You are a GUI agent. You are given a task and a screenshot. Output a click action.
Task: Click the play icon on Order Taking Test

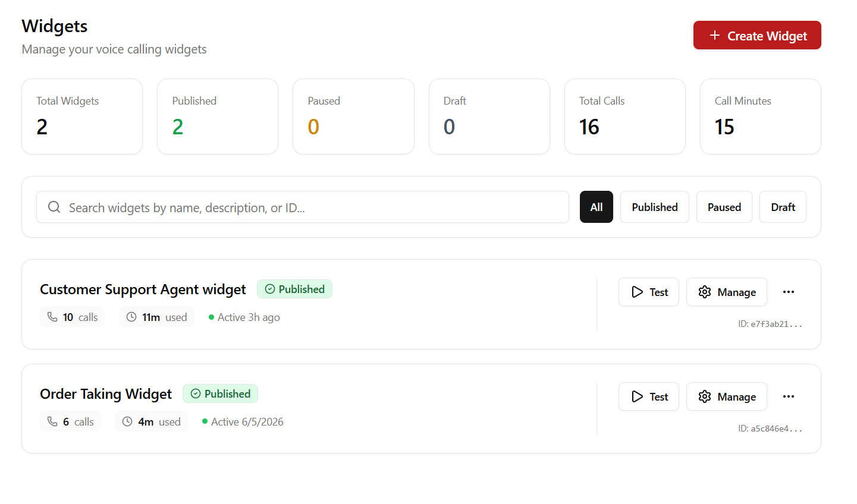pyautogui.click(x=638, y=396)
